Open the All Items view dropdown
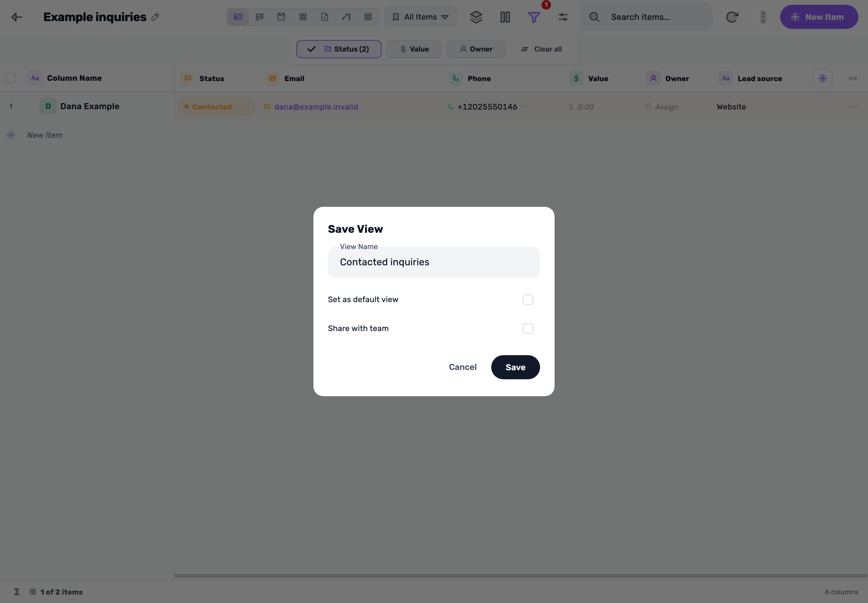The width and height of the screenshot is (868, 603). [420, 17]
